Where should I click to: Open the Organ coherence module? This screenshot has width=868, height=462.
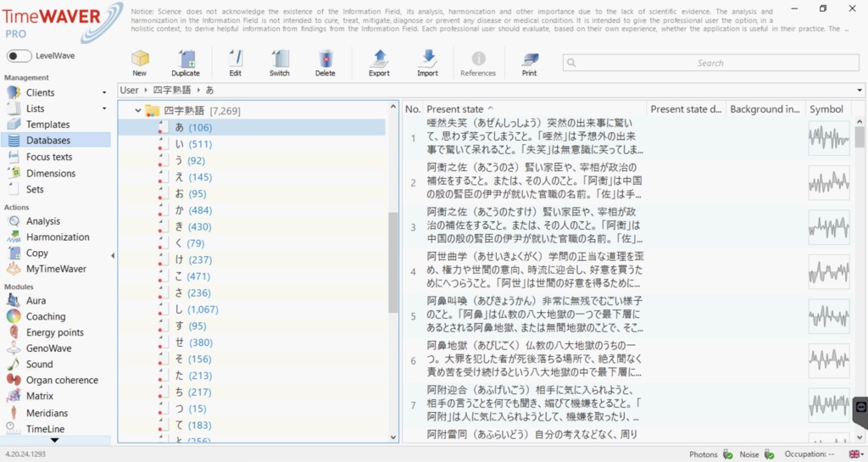[x=62, y=380]
